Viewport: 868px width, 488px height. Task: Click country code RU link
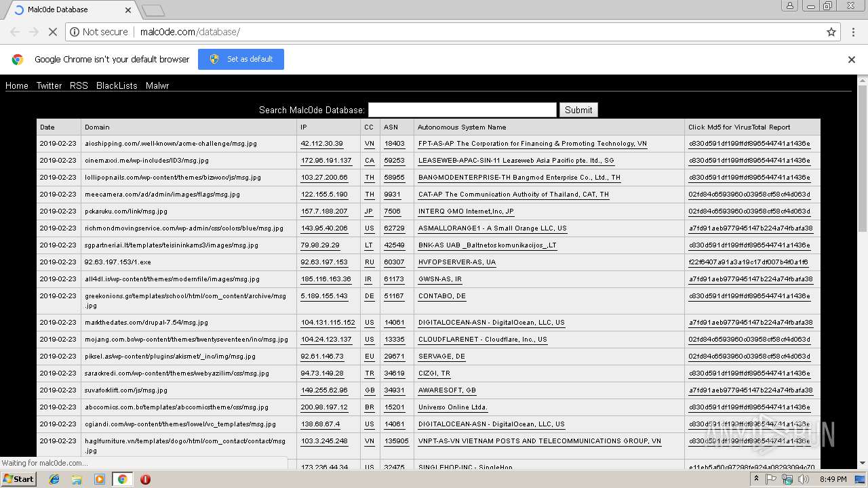click(370, 262)
